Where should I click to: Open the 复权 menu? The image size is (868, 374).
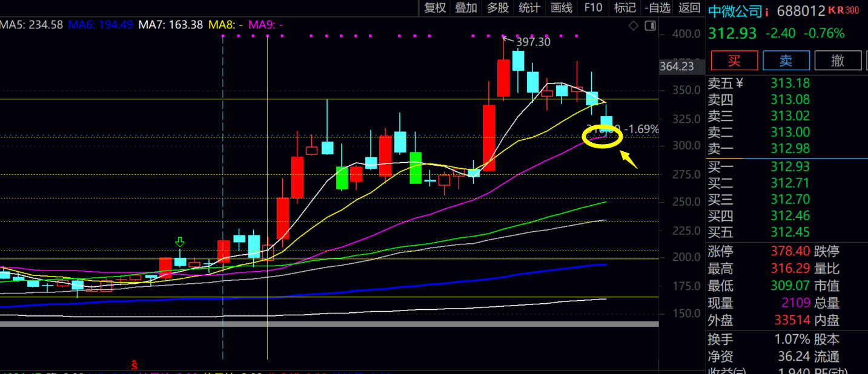pos(435,8)
